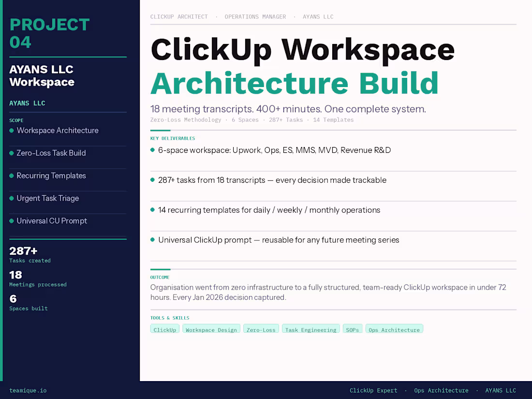Select the bullet marker beside Recurring Templates
The height and width of the screenshot is (399, 532).
click(12, 176)
